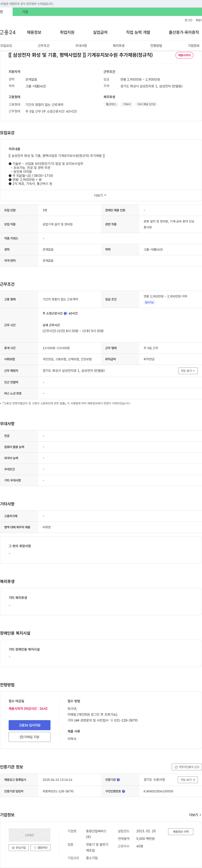Screen dimensions: 202x868
Task: Apply with 고용24 입사지원 button
Action: (x=29, y=725)
